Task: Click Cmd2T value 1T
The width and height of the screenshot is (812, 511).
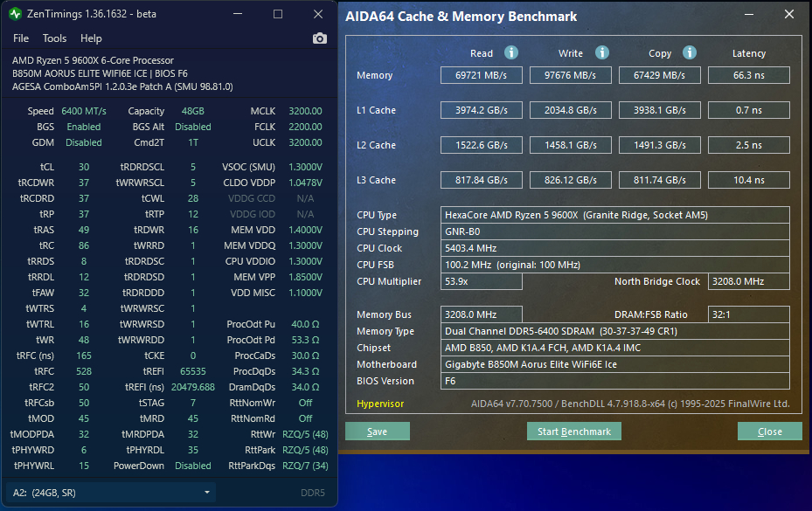Action: click(x=192, y=142)
